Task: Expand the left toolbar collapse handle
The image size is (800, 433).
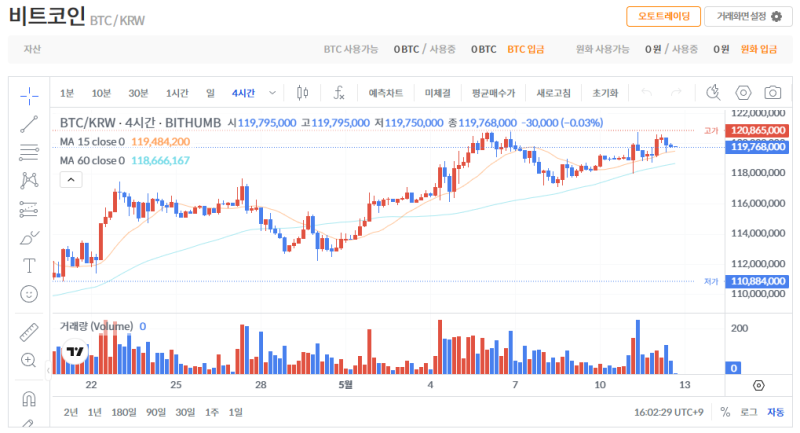Action: point(48,371)
